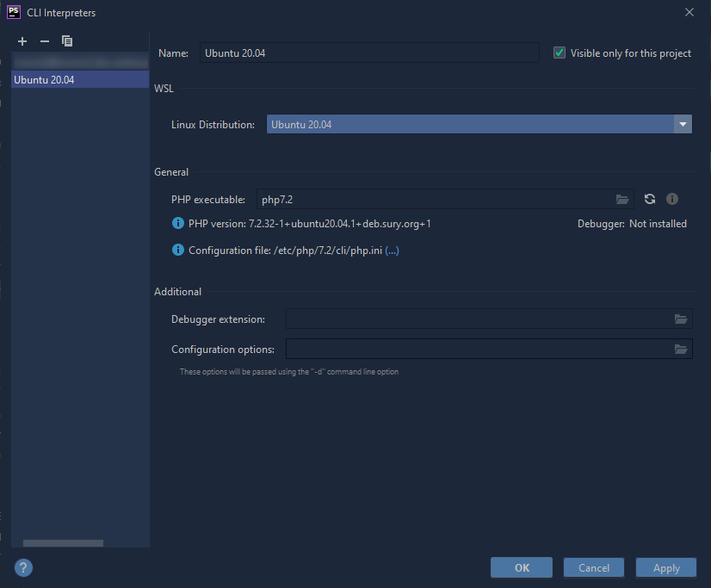Open Configuration options editor folder icon
The height and width of the screenshot is (588, 711).
[681, 349]
